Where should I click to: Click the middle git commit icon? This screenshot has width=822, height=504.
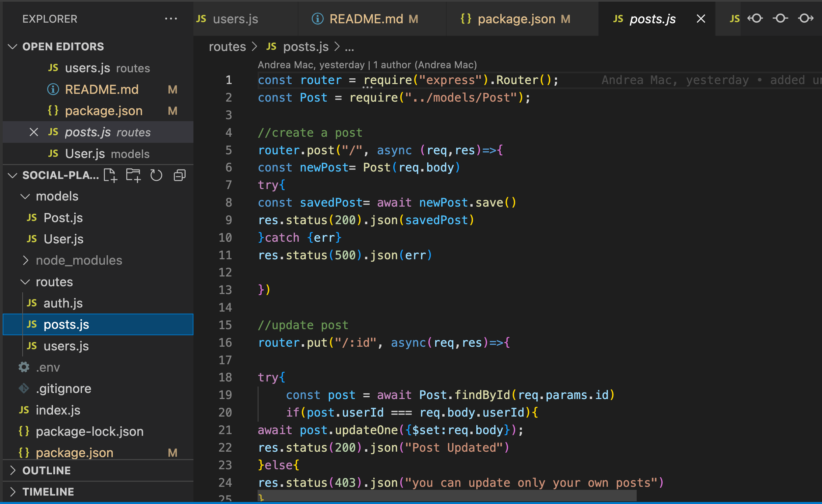(780, 19)
